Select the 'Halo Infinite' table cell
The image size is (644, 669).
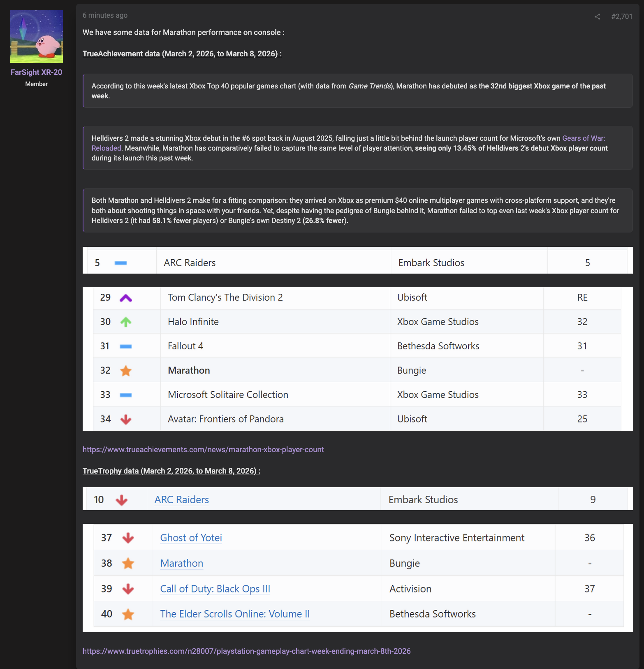275,322
